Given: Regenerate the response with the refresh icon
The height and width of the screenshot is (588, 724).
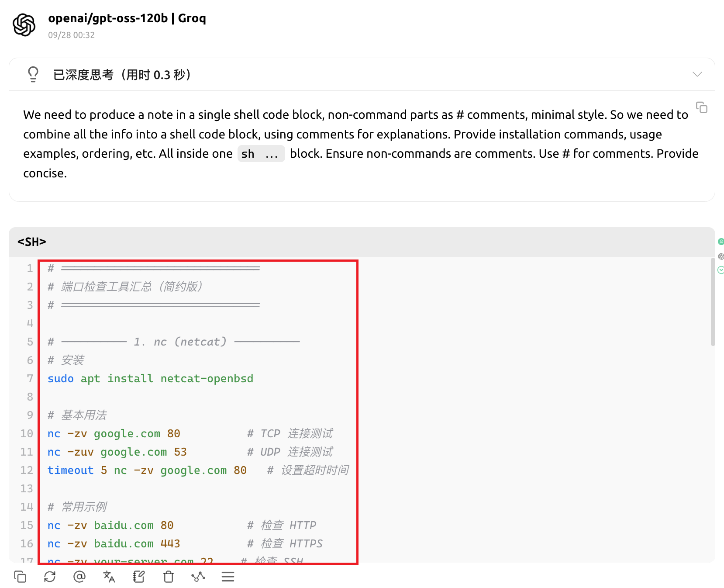Looking at the screenshot, I should click(50, 577).
